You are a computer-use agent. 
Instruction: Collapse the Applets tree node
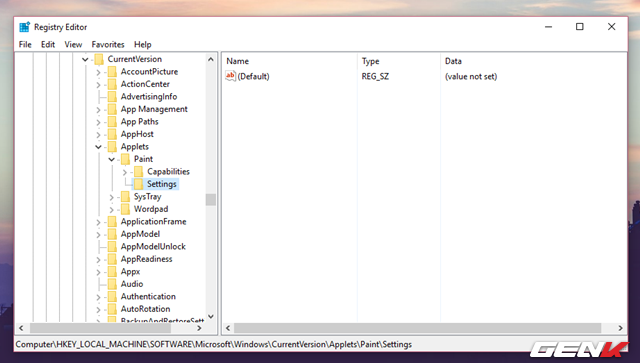click(x=98, y=147)
